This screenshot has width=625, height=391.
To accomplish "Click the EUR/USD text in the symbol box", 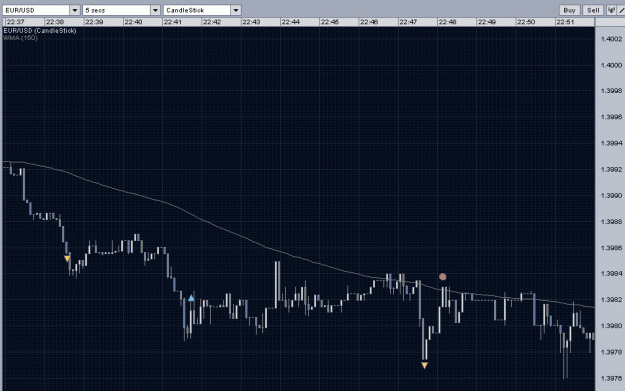I will point(20,10).
